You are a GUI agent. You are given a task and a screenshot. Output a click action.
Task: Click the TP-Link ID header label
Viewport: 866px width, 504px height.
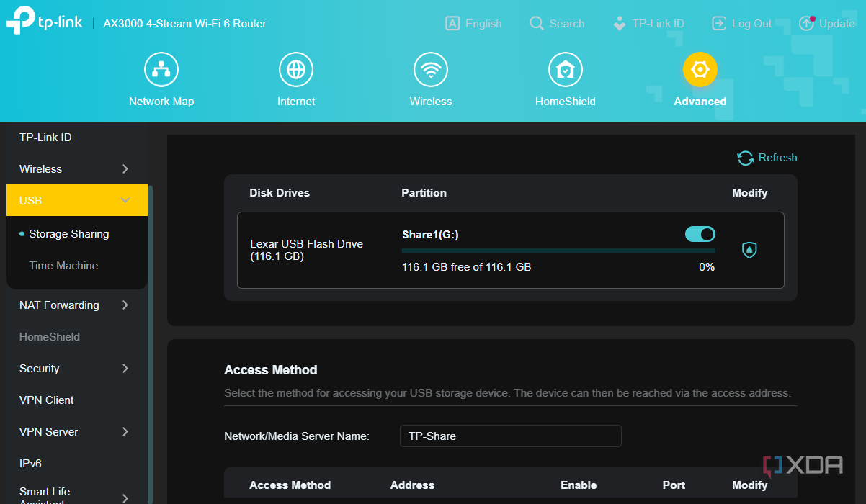659,24
